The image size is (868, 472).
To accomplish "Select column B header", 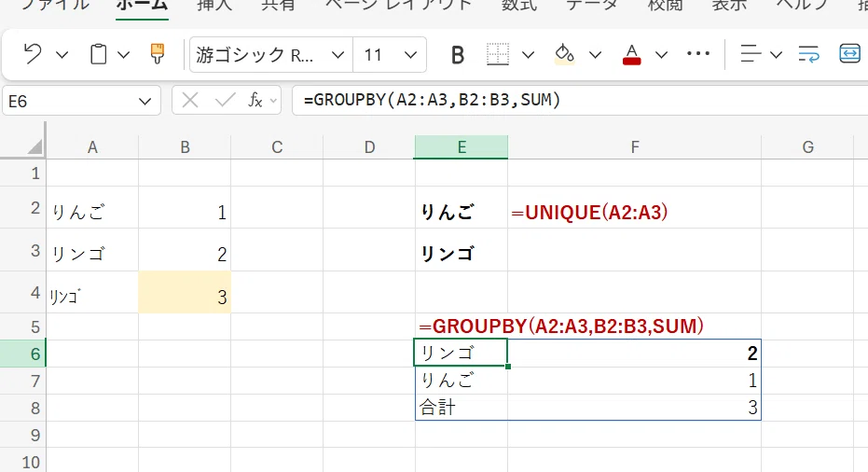I will 185,146.
